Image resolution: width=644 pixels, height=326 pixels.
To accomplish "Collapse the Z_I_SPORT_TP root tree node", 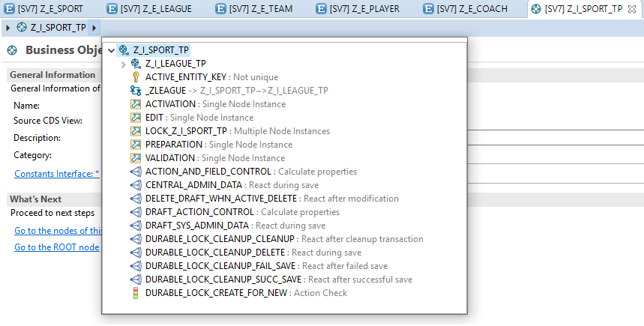I will click(x=111, y=50).
